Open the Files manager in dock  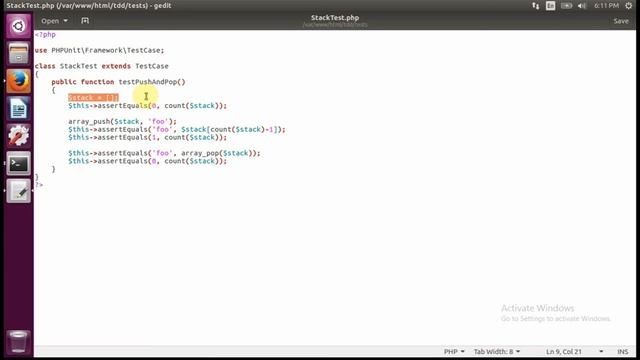(18, 53)
